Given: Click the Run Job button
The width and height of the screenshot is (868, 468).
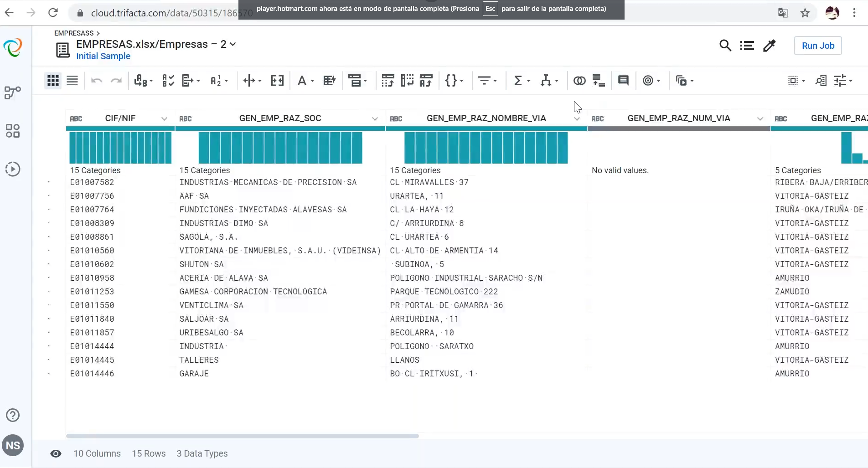Looking at the screenshot, I should 817,46.
